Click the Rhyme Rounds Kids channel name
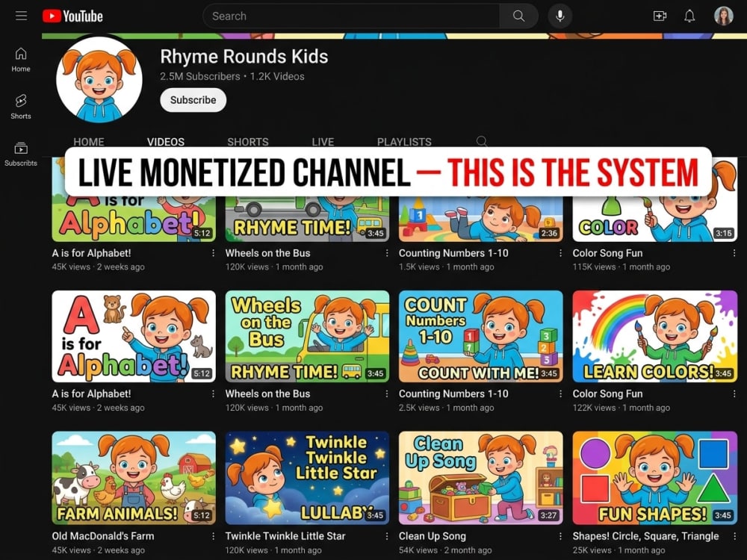This screenshot has height=560, width=747. tap(244, 57)
